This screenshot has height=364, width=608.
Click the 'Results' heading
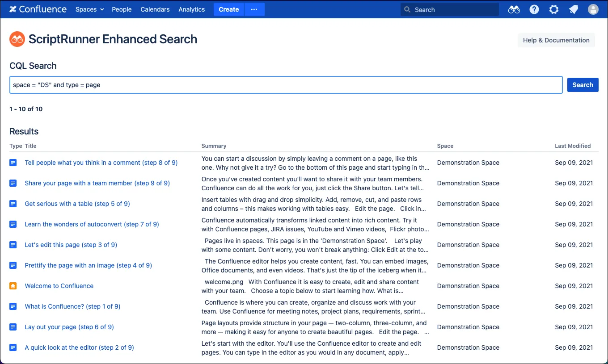(24, 131)
